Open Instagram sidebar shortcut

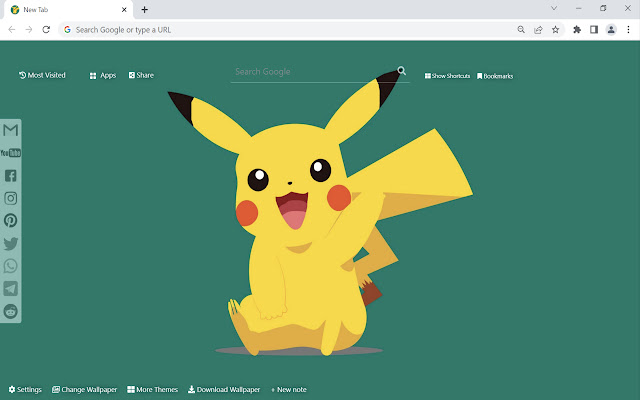(x=11, y=198)
